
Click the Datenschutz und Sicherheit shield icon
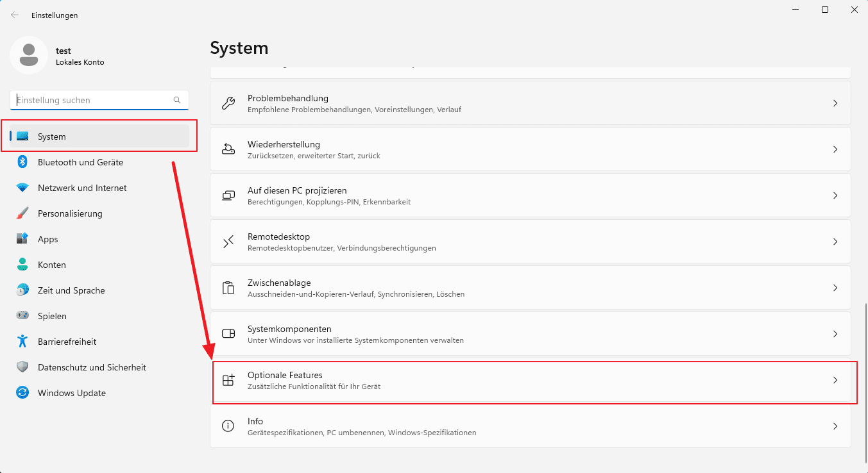(x=23, y=367)
